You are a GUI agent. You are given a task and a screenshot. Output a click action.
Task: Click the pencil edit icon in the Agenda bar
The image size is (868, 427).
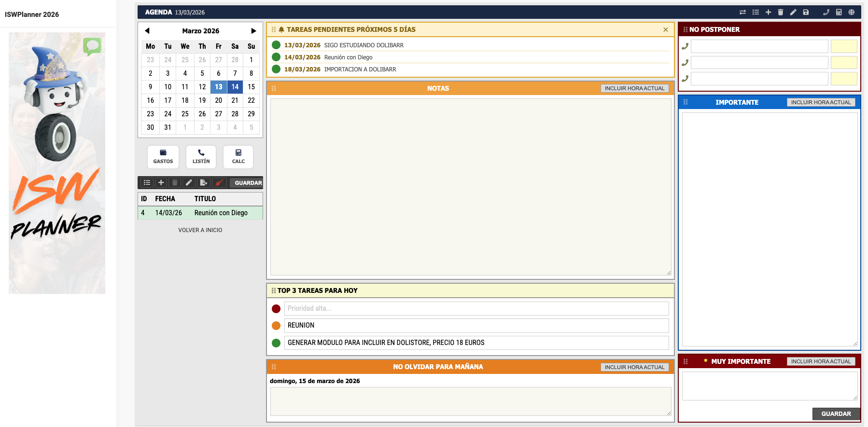pos(793,12)
